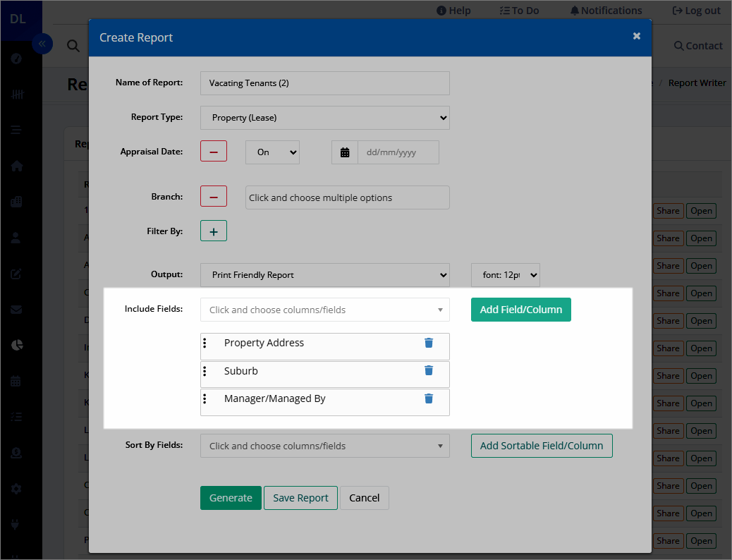Click the Name of Report text field
732x560 pixels.
[x=324, y=83]
